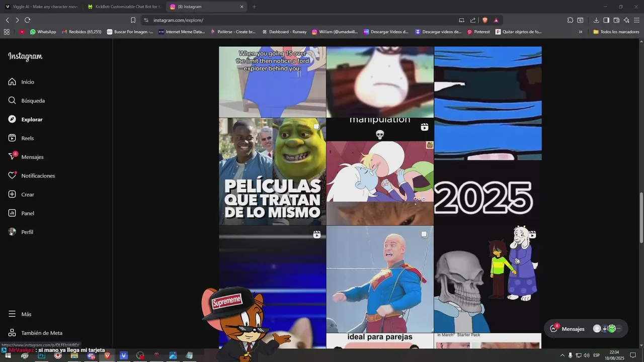The width and height of the screenshot is (644, 362).
Task: Open Windows notification center
Action: pos(633,355)
